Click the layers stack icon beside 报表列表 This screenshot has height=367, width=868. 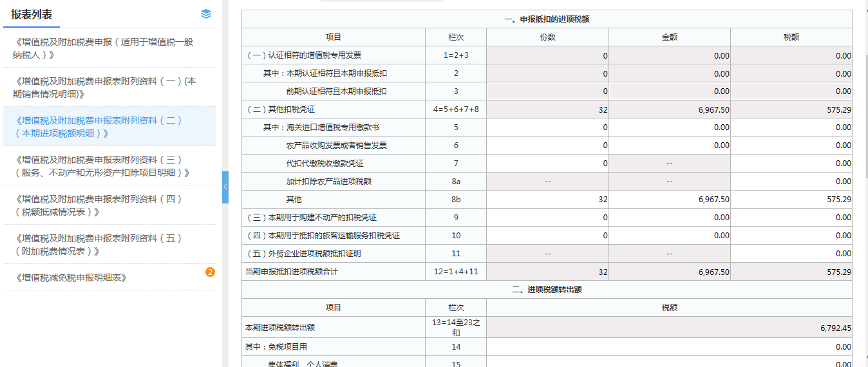coord(206,14)
